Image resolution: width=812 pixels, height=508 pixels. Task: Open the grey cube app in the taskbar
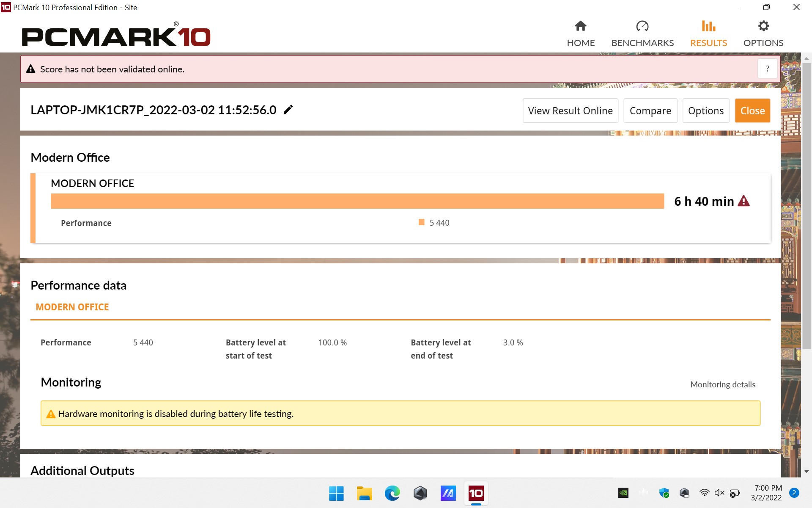[x=420, y=493]
